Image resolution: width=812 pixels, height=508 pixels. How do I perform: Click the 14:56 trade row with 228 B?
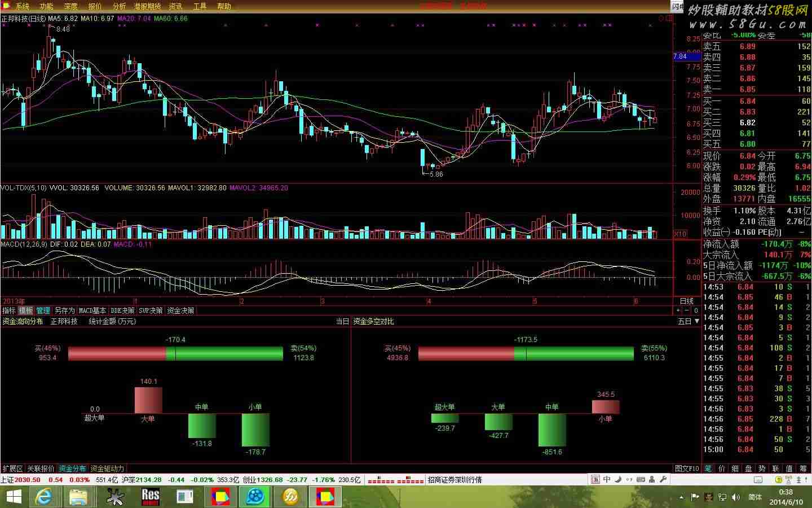[756, 419]
